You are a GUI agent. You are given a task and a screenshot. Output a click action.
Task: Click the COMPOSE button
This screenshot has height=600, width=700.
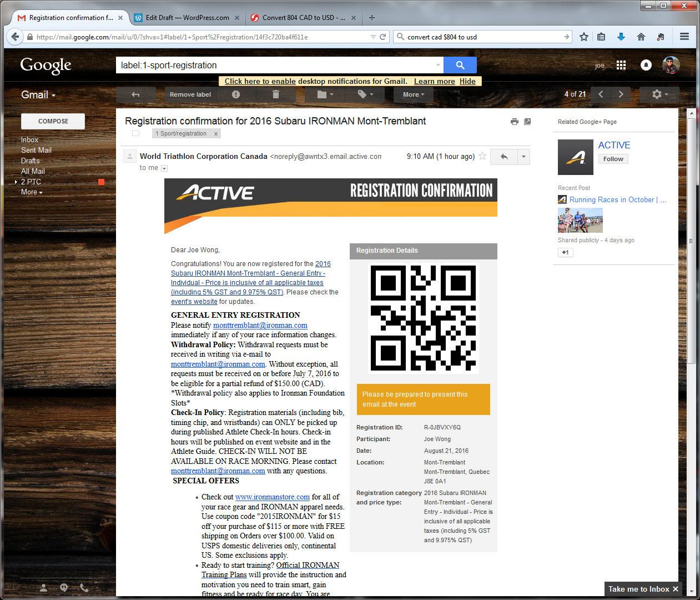(x=53, y=121)
